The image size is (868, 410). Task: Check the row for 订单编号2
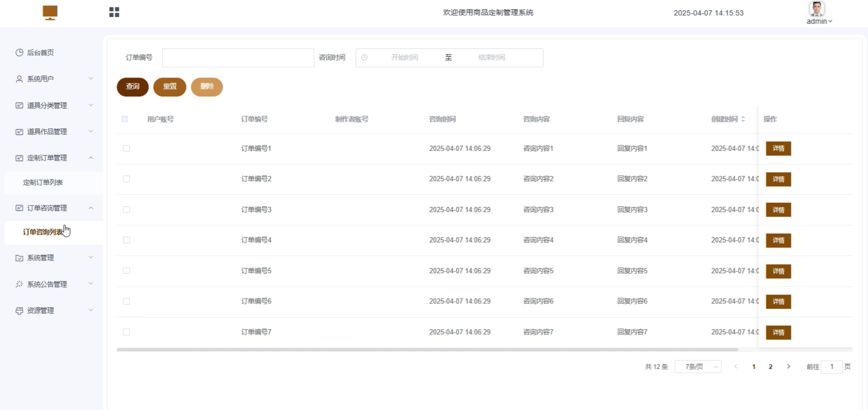click(x=126, y=179)
